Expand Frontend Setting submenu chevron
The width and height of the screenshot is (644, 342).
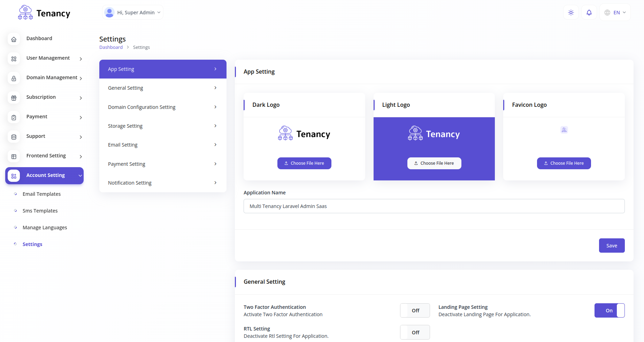tap(81, 157)
